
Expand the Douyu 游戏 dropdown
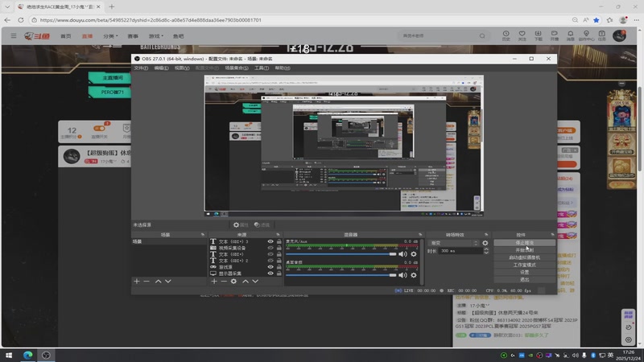(156, 36)
